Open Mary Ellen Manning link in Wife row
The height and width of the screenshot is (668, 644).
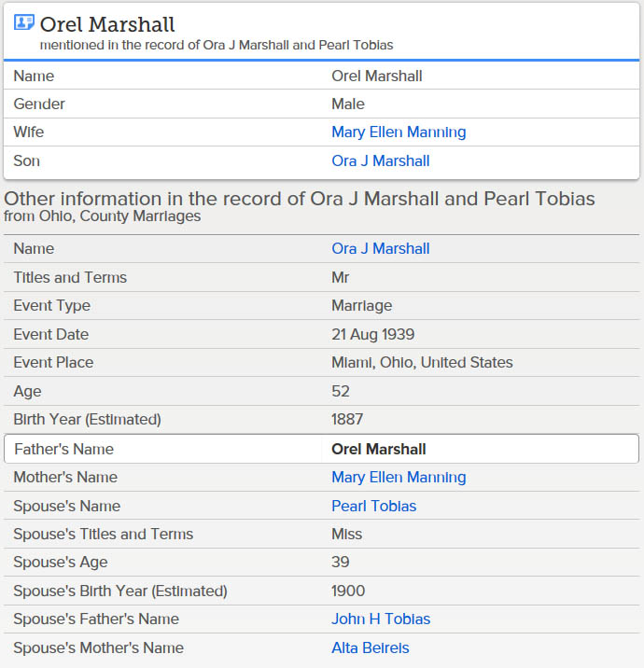click(x=399, y=132)
